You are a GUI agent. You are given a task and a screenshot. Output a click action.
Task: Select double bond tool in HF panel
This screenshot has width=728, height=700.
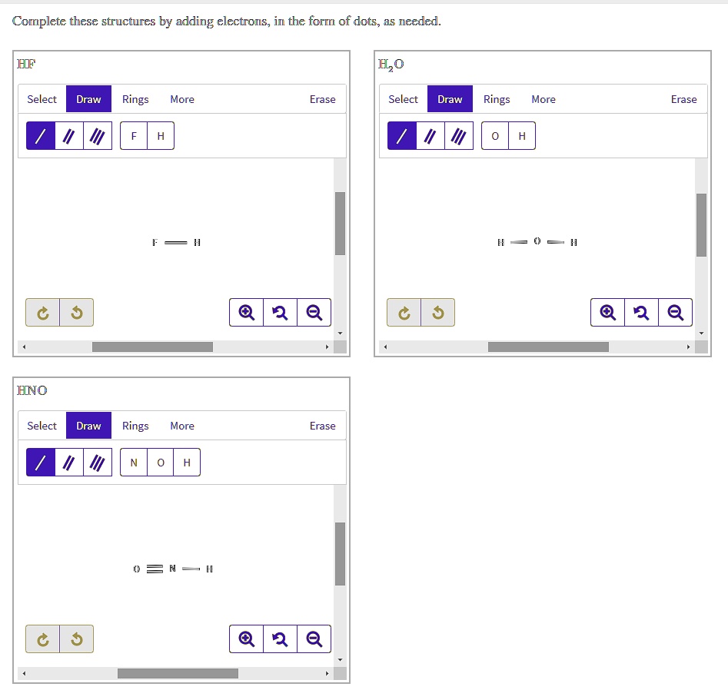pyautogui.click(x=69, y=136)
